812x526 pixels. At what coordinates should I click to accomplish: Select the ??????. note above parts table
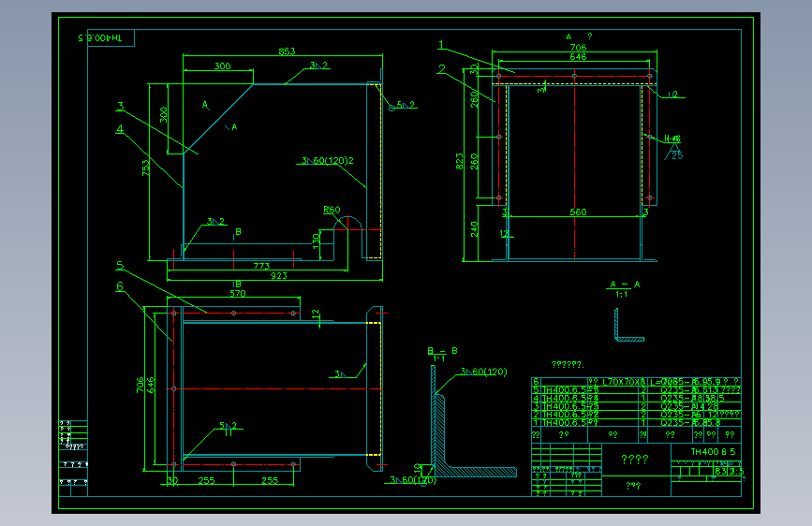click(568, 365)
